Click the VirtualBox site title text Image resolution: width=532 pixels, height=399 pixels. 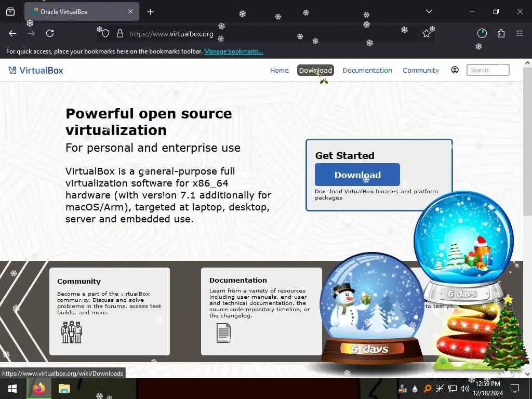pos(41,70)
